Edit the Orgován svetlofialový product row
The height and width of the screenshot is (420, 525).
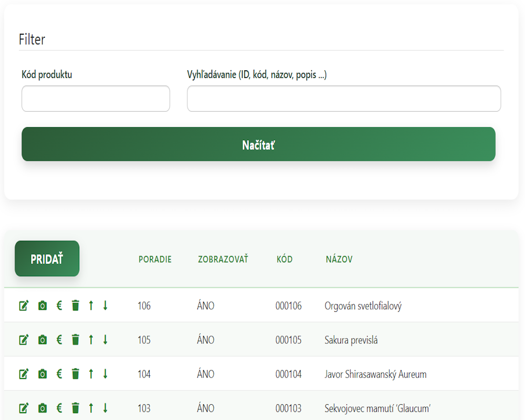click(24, 306)
